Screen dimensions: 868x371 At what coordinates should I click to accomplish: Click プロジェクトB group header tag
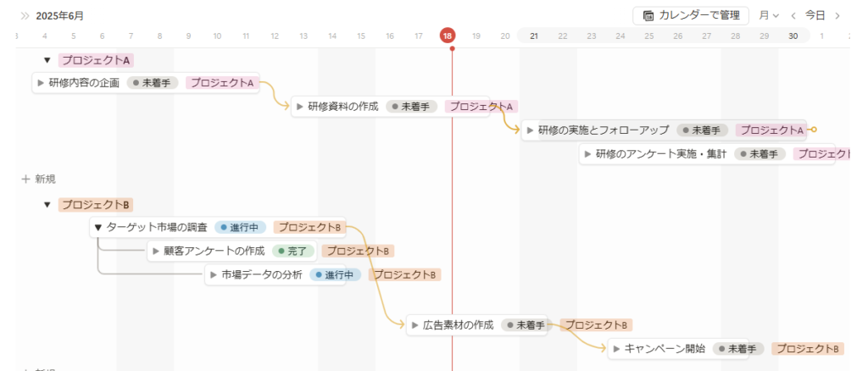pyautogui.click(x=96, y=205)
